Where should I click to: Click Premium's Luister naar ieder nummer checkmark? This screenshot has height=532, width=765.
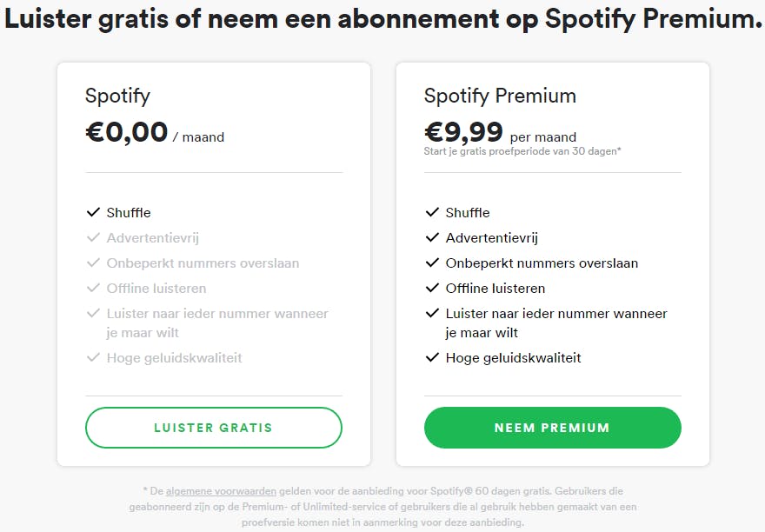[x=432, y=314]
